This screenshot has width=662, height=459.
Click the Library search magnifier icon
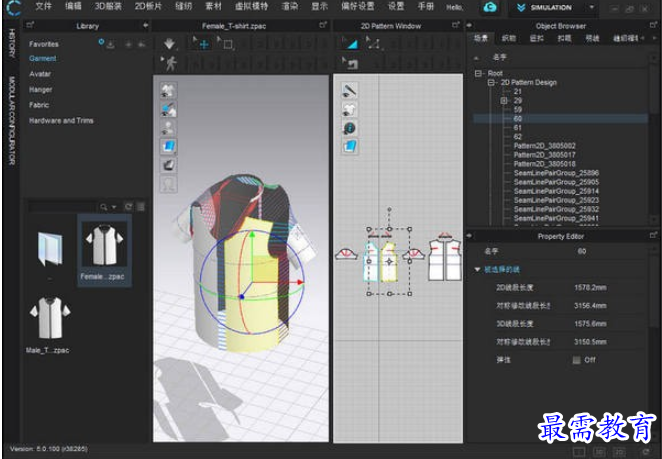pos(103,207)
